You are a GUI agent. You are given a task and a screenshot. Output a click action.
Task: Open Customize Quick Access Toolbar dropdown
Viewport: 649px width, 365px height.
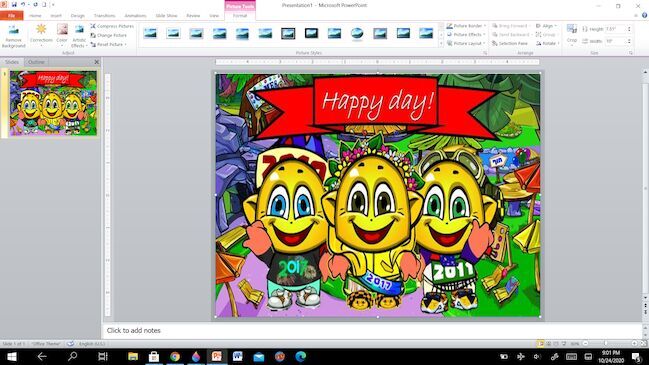click(x=53, y=5)
